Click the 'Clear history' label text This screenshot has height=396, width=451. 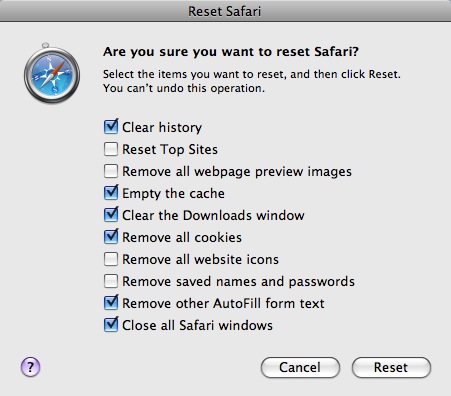point(162,127)
